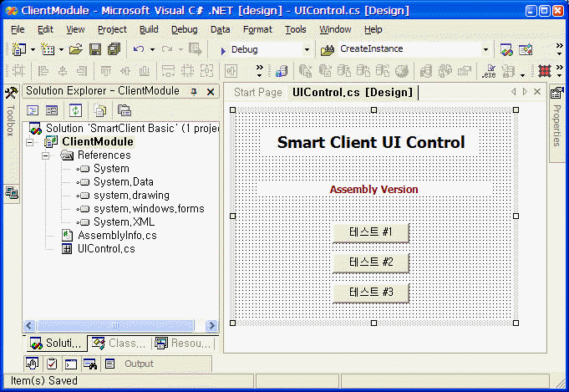The width and height of the screenshot is (569, 392).
Task: Switch to the Resource View tab
Action: [183, 343]
